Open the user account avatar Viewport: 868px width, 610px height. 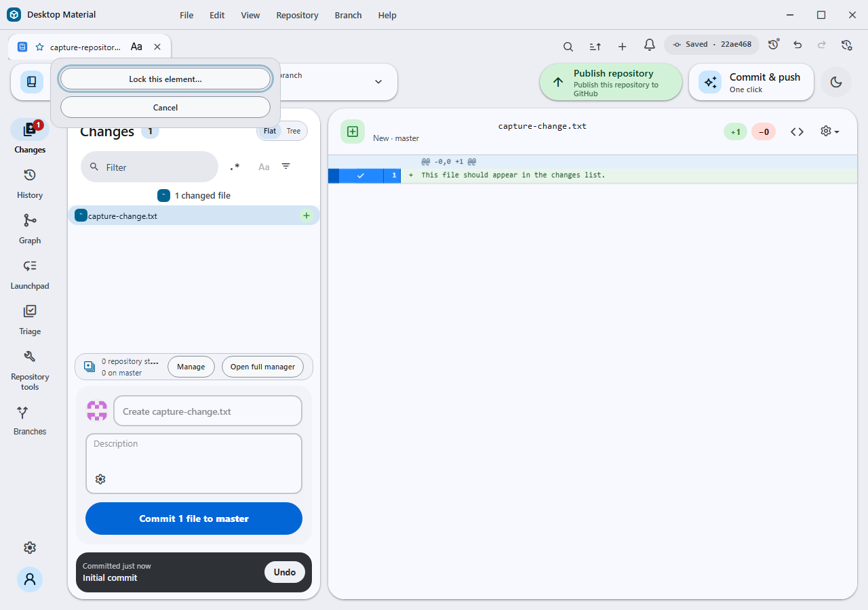click(30, 579)
